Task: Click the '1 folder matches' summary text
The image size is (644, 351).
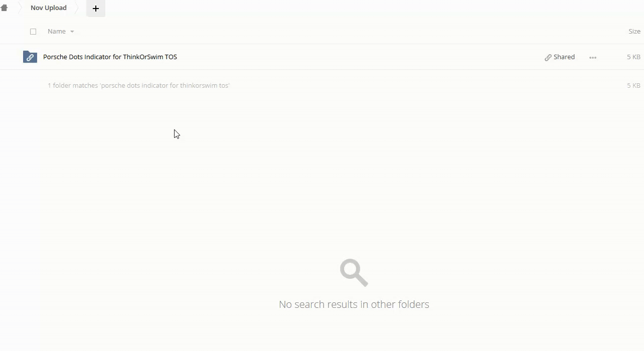Action: click(138, 86)
